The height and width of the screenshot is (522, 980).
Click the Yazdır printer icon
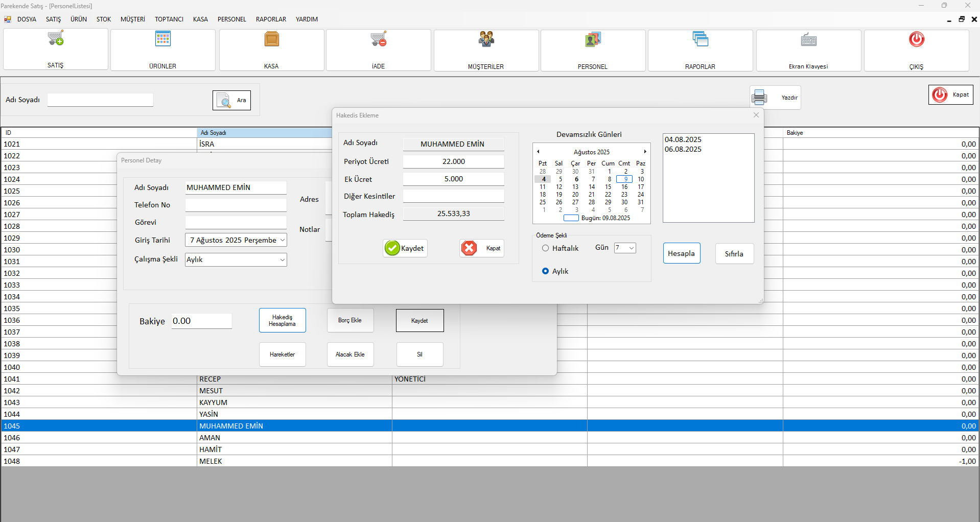point(760,97)
